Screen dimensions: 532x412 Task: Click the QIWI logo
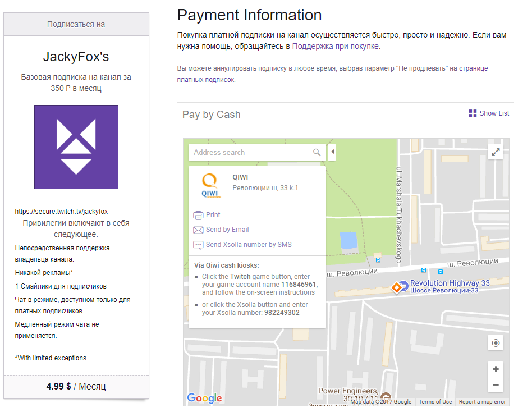[x=210, y=186]
